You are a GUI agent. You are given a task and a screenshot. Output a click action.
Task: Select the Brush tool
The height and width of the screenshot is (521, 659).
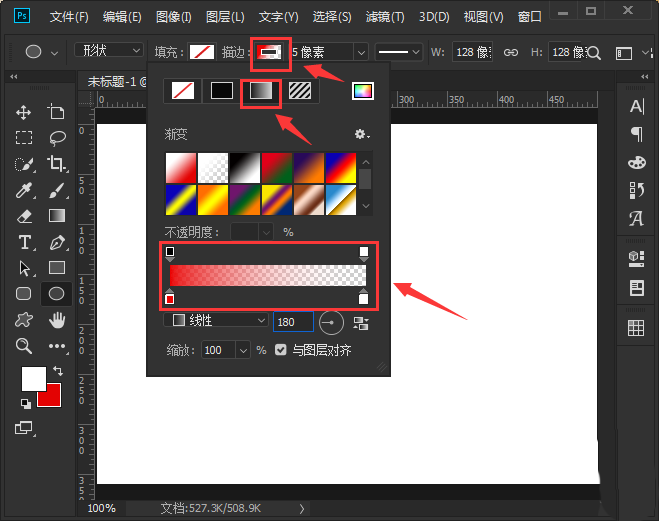coord(57,190)
